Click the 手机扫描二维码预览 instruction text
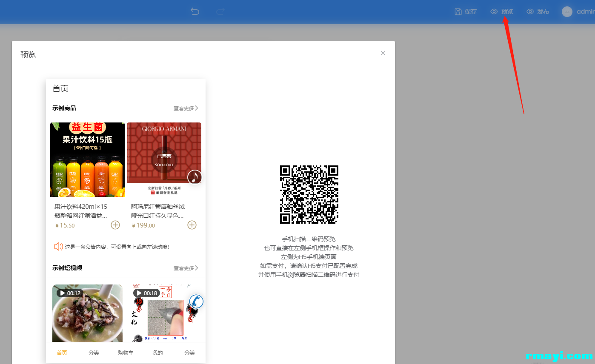 click(x=309, y=239)
